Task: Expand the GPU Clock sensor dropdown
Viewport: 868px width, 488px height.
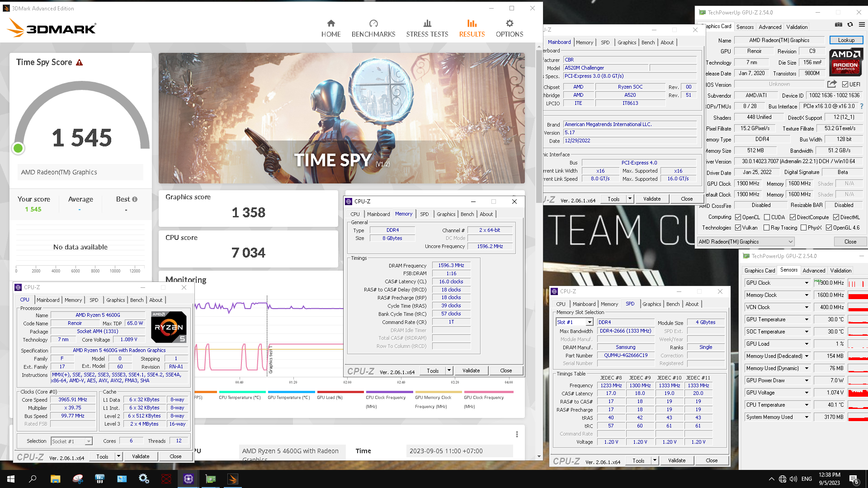Action: tap(807, 283)
